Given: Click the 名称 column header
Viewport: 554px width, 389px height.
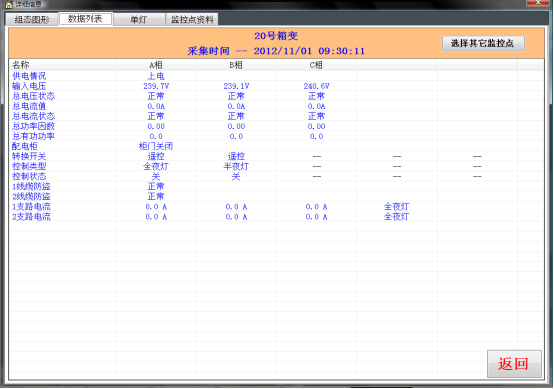Looking at the screenshot, I should (x=20, y=65).
